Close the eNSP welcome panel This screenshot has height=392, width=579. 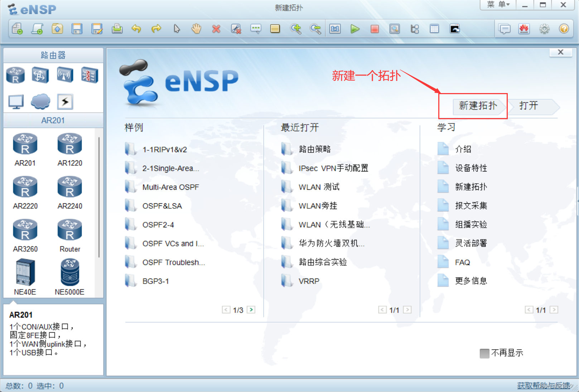(561, 52)
